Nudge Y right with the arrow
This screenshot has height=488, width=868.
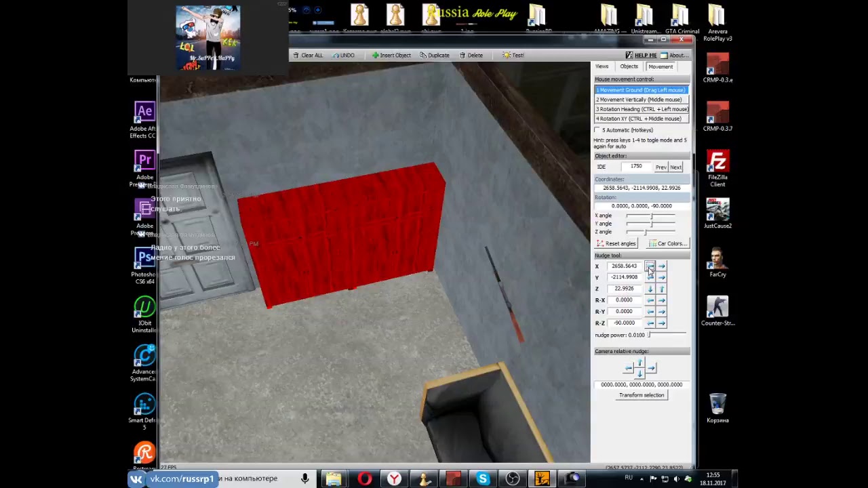[x=661, y=277]
